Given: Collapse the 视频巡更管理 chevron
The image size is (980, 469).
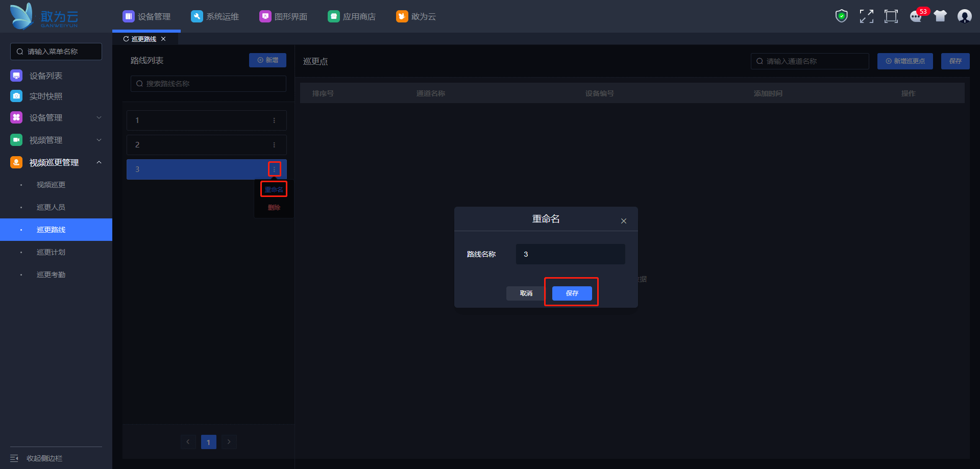Looking at the screenshot, I should (99, 162).
